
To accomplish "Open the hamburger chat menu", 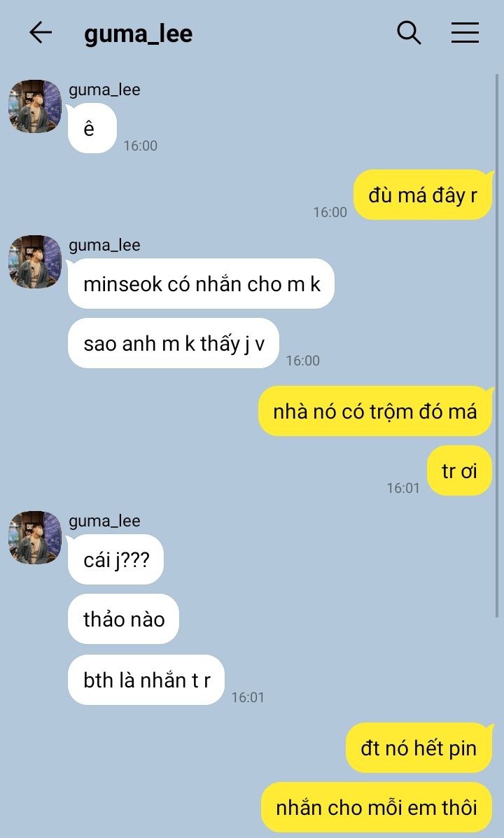I will point(464,33).
